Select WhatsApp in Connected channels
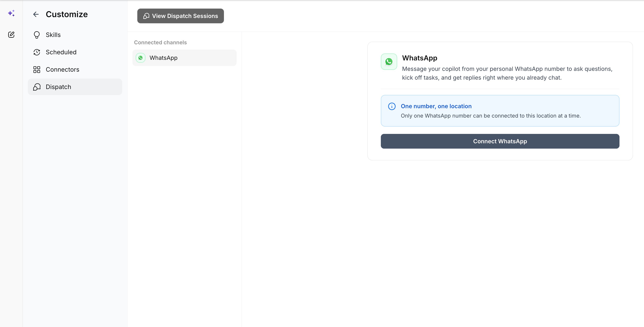This screenshot has width=644, height=327. pos(184,58)
